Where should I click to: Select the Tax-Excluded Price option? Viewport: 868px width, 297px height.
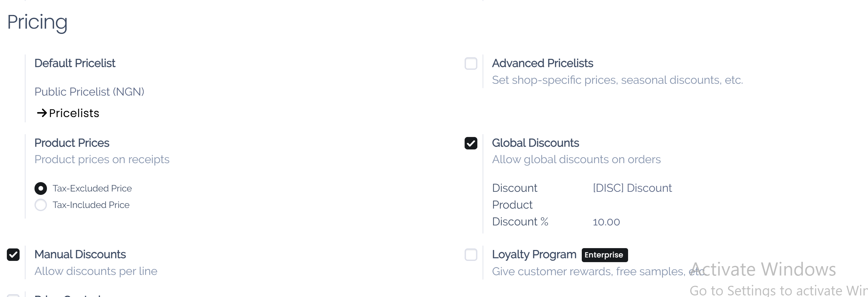coord(41,189)
